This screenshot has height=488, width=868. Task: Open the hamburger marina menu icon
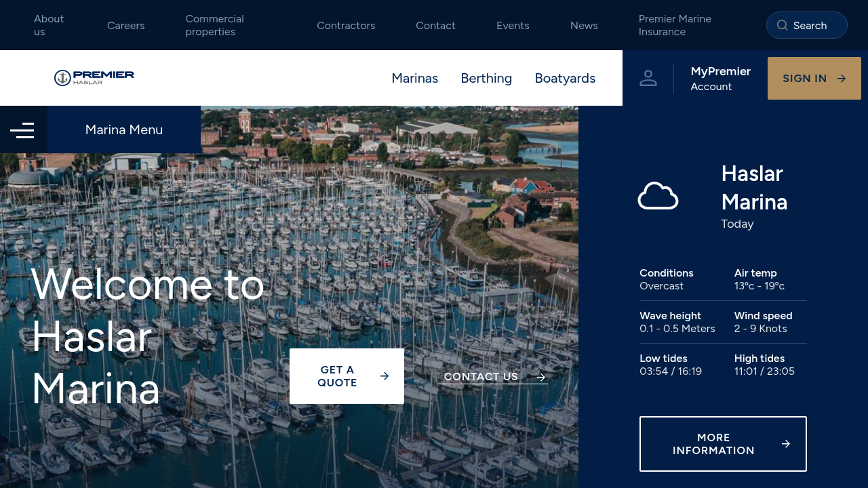point(22,130)
